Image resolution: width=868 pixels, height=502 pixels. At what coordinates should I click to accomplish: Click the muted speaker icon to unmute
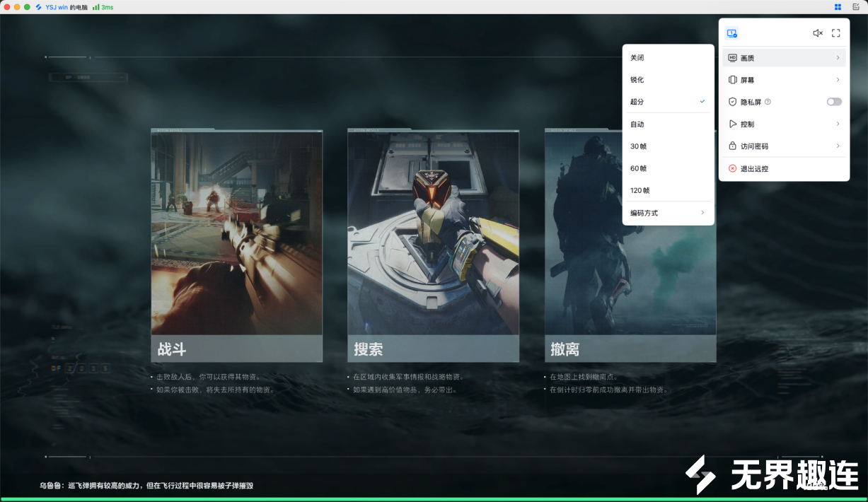[817, 33]
